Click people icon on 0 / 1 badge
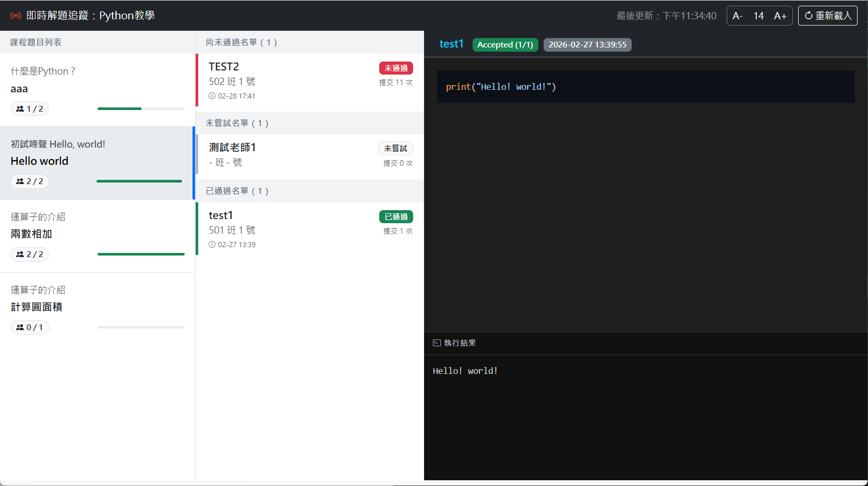The height and width of the screenshot is (486, 868). pyautogui.click(x=20, y=327)
